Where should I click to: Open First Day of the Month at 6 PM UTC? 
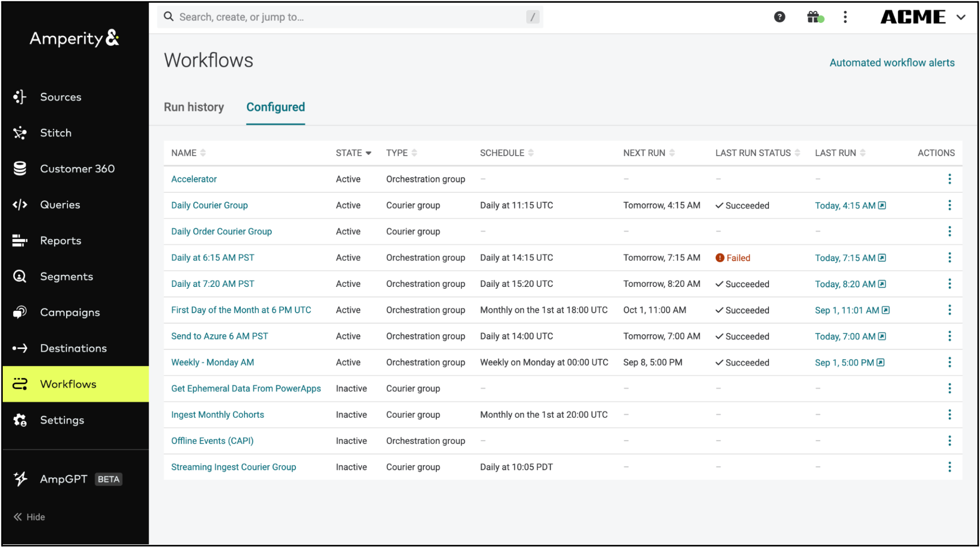coord(241,310)
